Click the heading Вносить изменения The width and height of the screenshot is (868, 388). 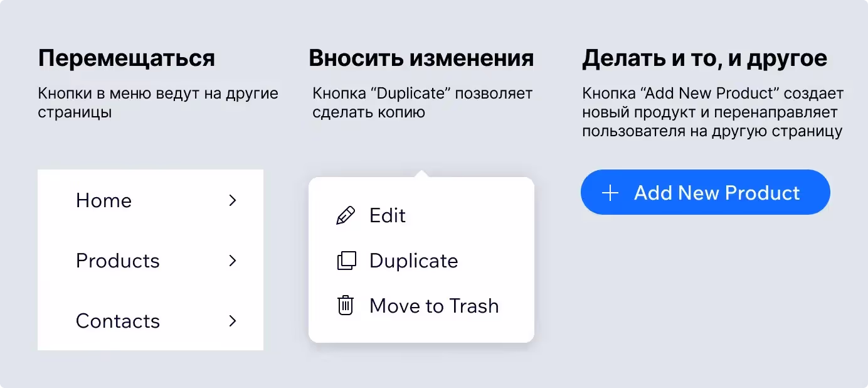coord(421,58)
